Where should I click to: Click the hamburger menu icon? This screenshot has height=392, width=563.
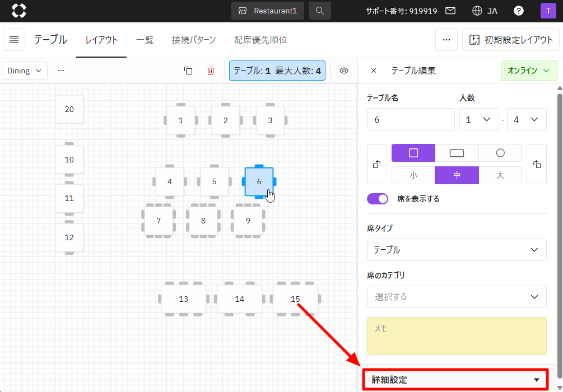point(14,40)
